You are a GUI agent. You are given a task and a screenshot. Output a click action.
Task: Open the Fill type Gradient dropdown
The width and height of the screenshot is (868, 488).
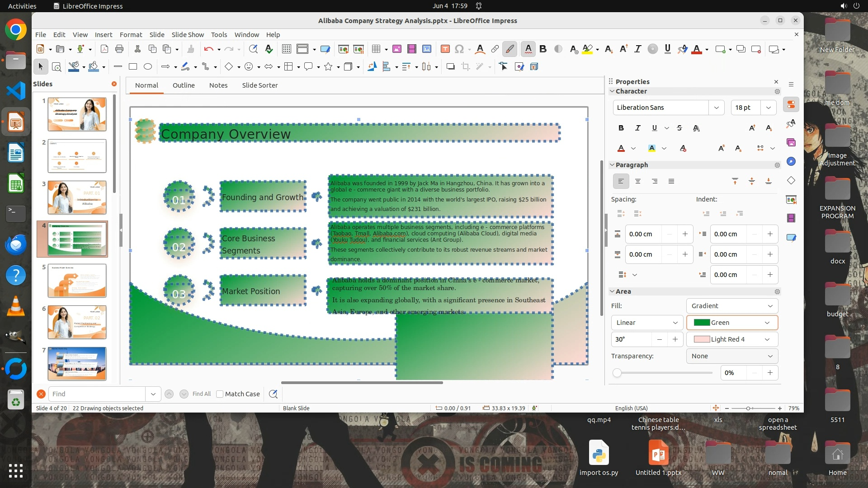tap(731, 306)
